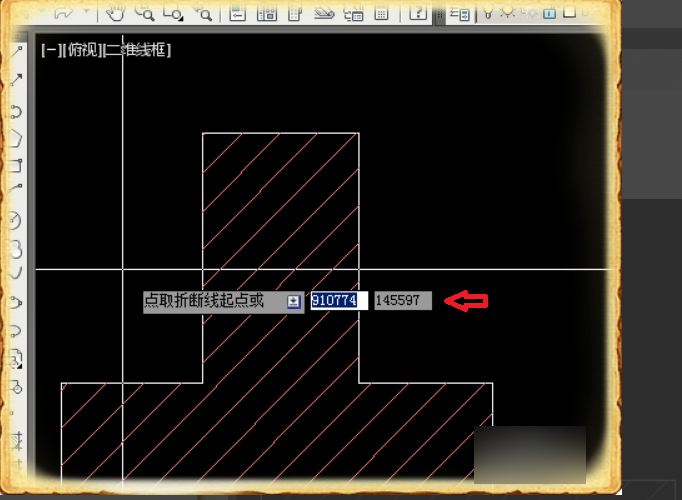Select the Circle tool
Image resolution: width=682 pixels, height=500 pixels.
point(16,220)
